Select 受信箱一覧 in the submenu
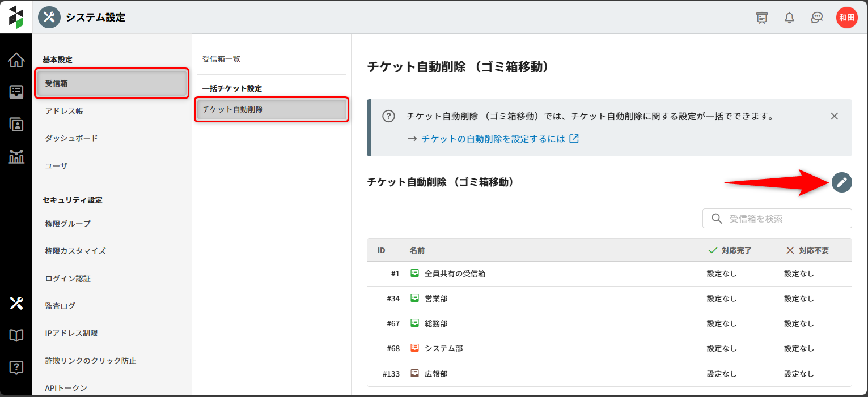Image resolution: width=868 pixels, height=397 pixels. (221, 59)
